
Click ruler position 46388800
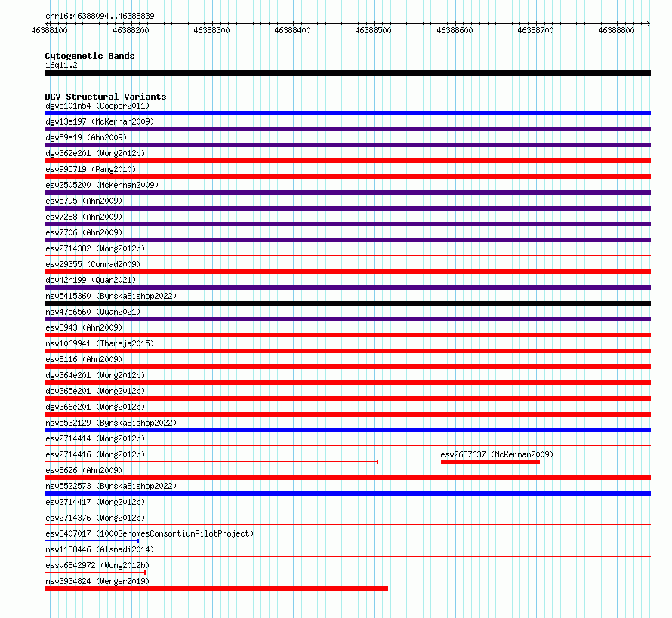click(616, 30)
